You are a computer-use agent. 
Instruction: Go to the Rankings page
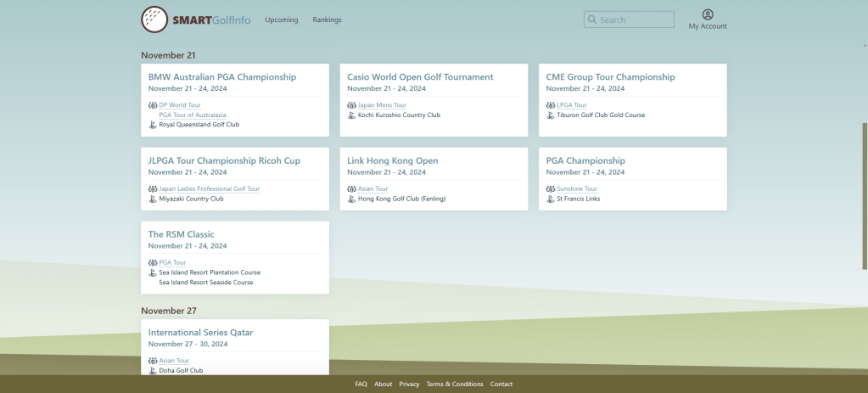[x=327, y=20]
